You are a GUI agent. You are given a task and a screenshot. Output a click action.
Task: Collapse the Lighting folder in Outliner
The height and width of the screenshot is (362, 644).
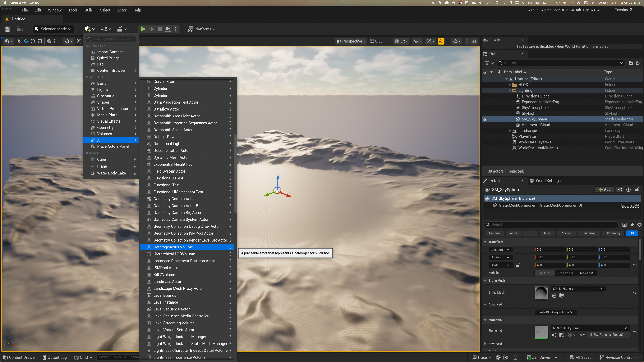(510, 90)
